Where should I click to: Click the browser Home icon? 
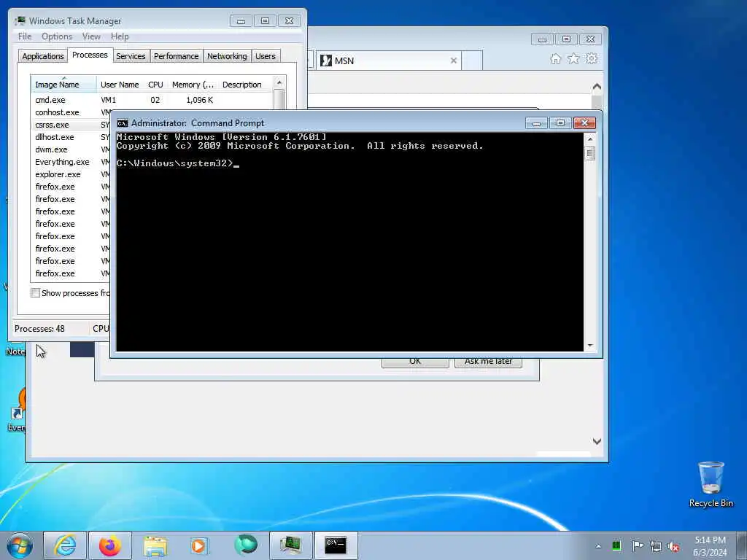pyautogui.click(x=555, y=59)
